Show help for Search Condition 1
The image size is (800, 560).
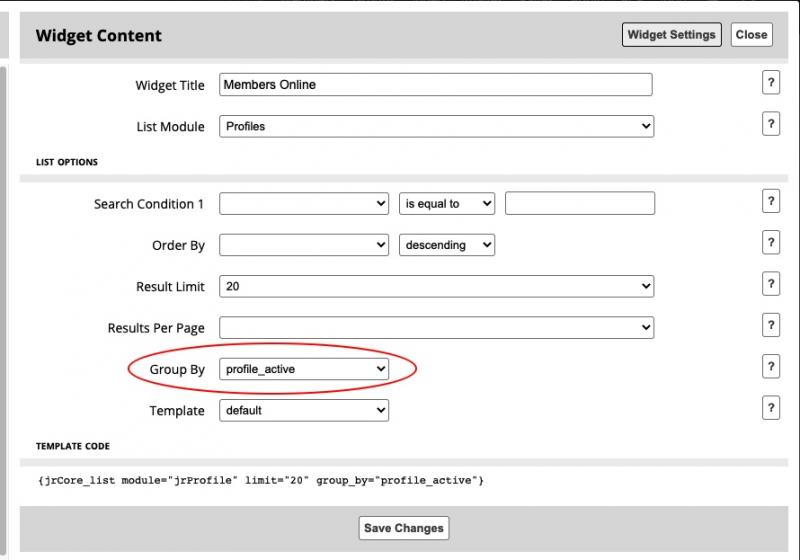(770, 202)
